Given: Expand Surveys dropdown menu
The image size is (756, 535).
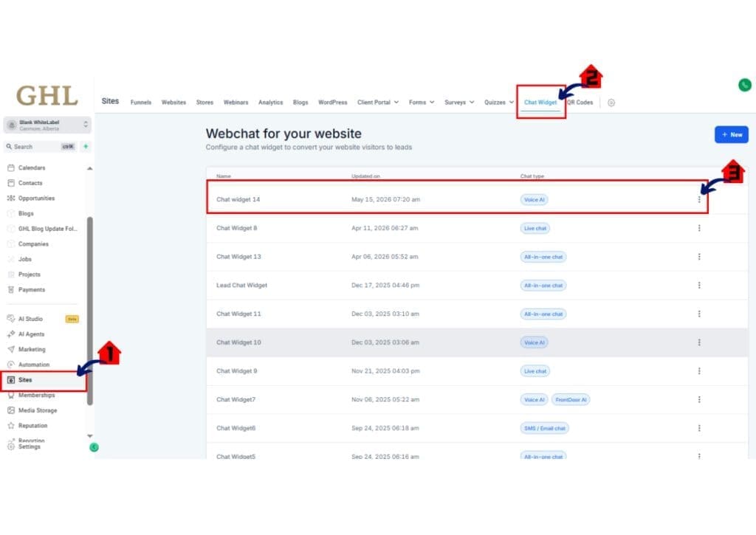Looking at the screenshot, I should click(459, 102).
